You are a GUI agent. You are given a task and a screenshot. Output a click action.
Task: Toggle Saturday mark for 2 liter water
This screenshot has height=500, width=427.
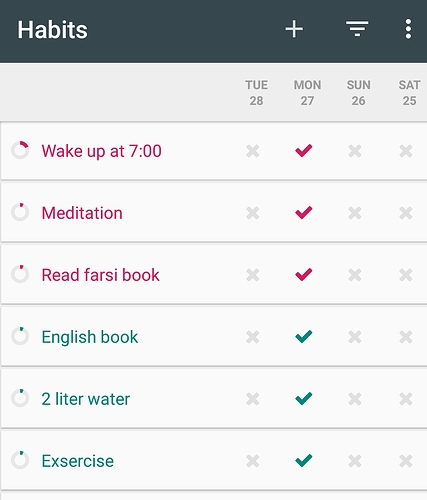[406, 399]
